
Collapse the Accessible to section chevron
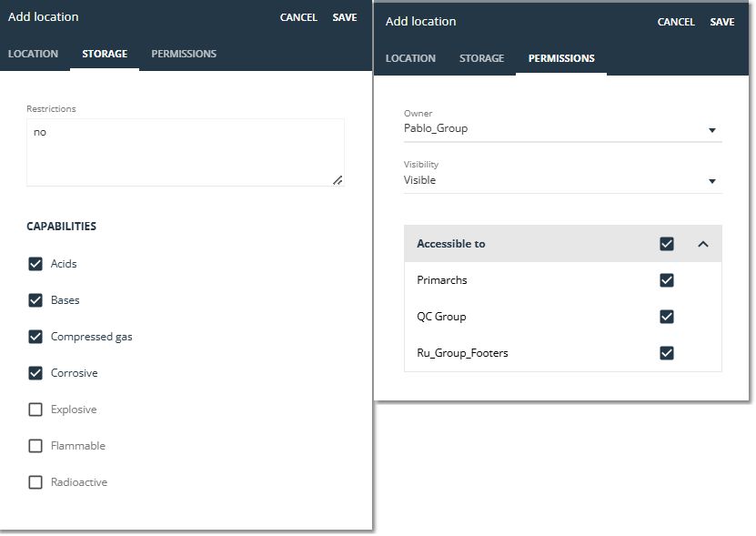pos(703,244)
